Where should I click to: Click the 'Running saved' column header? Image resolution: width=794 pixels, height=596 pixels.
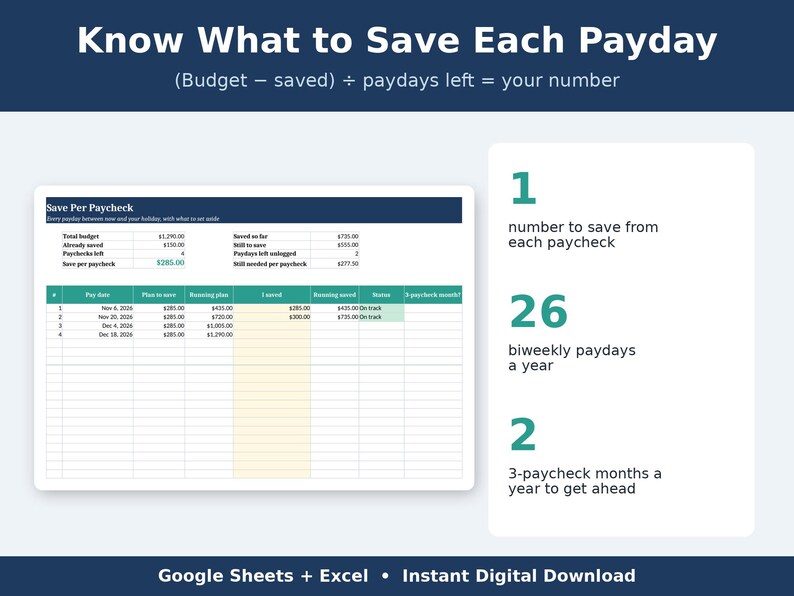pyautogui.click(x=335, y=295)
